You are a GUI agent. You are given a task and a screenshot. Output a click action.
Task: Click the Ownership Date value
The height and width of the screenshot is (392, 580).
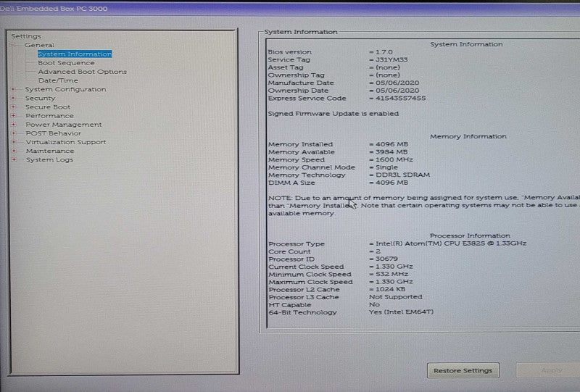click(397, 91)
